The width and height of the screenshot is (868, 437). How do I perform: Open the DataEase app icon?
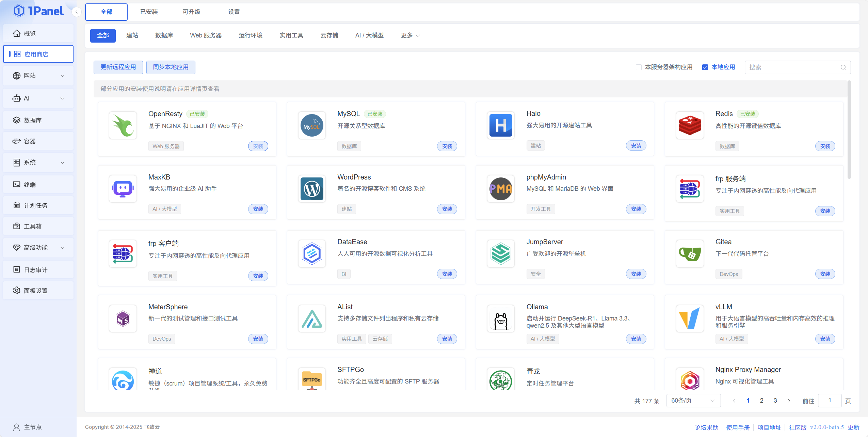pyautogui.click(x=312, y=254)
